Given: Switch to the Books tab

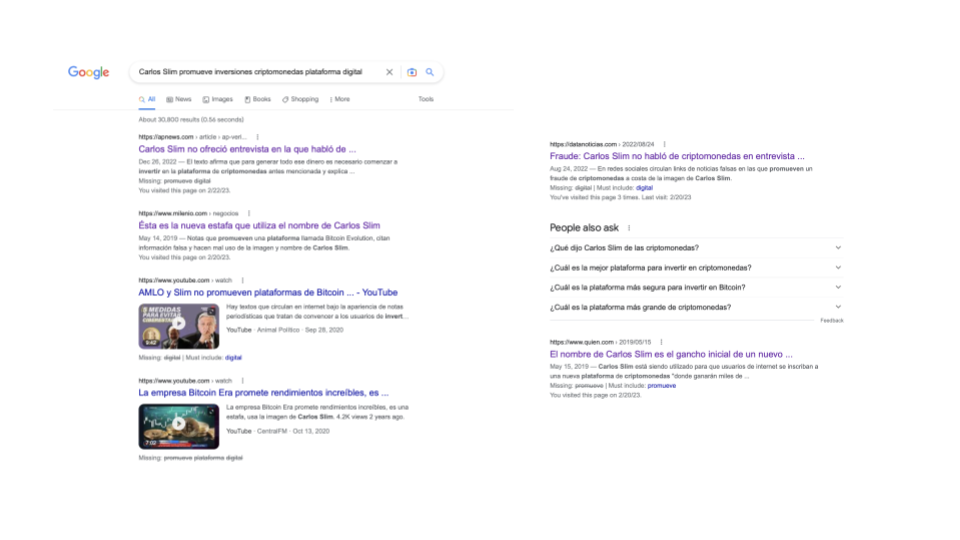Looking at the screenshot, I should 258,99.
